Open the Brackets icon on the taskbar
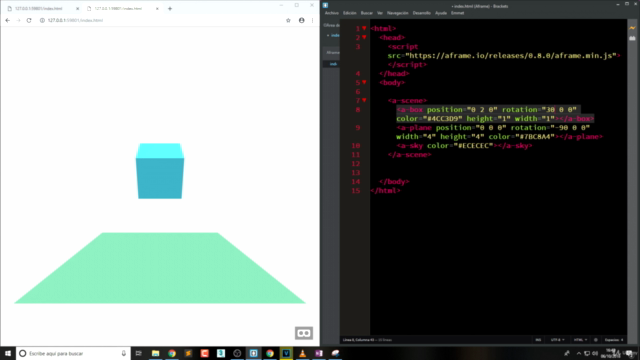The image size is (640, 360). point(253,353)
